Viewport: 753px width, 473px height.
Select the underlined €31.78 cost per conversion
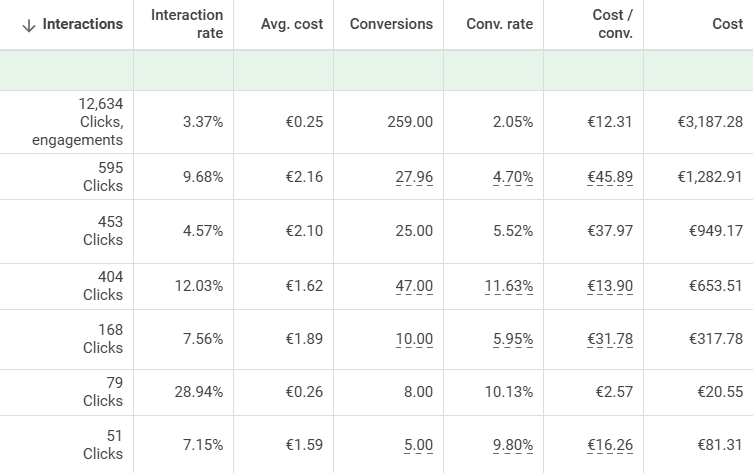coord(610,339)
